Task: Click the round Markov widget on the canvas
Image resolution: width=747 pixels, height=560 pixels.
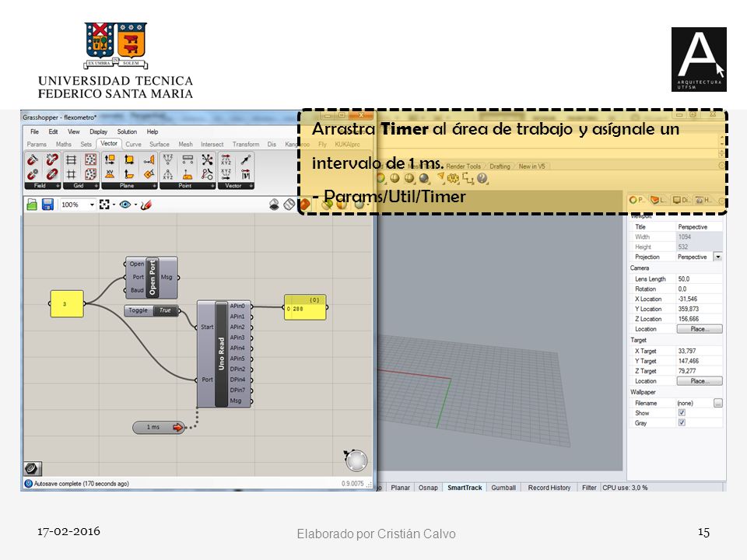Action: click(x=356, y=460)
